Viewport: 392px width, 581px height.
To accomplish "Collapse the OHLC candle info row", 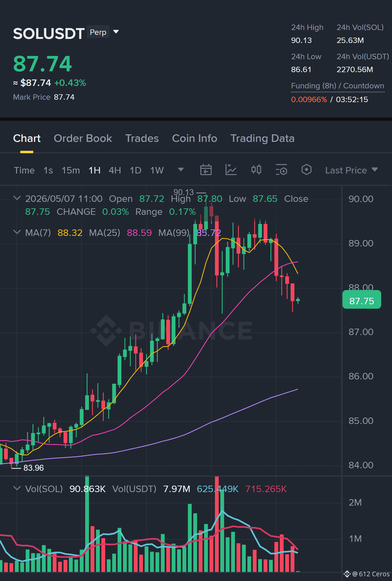I will [17, 198].
